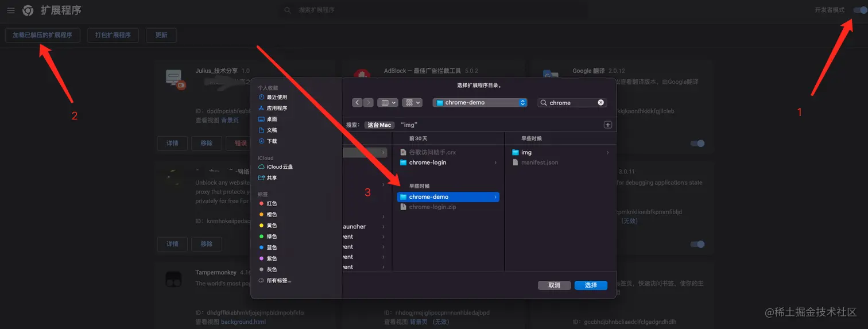Toggle the Google 翻译 extension switch
The image size is (868, 329).
697,143
